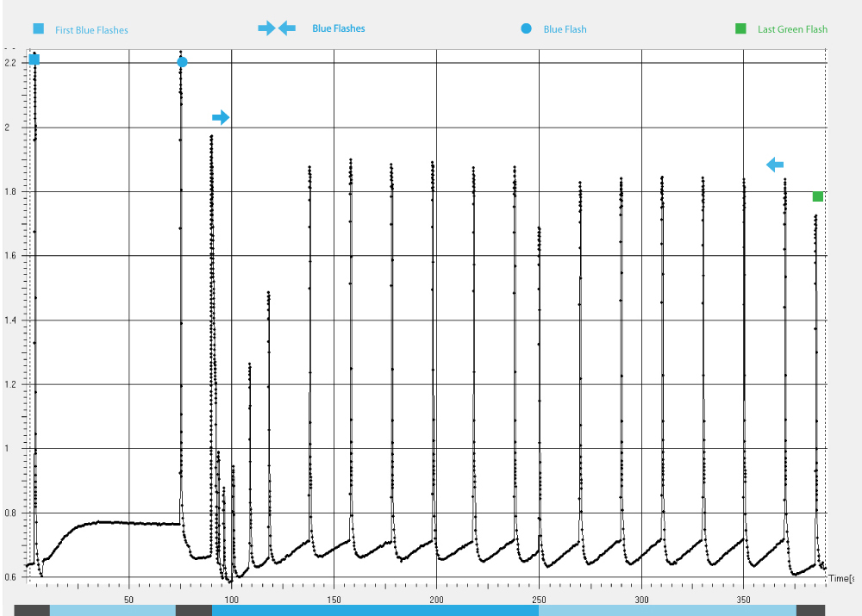
Task: Click the light blue square legend icon
Action: click(38, 29)
